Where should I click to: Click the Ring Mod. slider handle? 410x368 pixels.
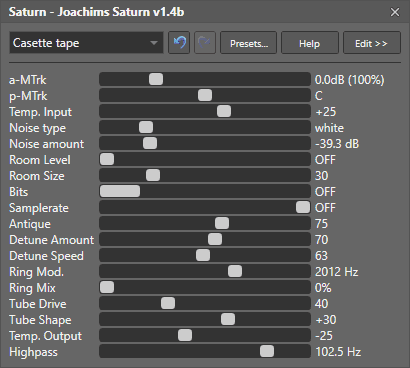[235, 271]
